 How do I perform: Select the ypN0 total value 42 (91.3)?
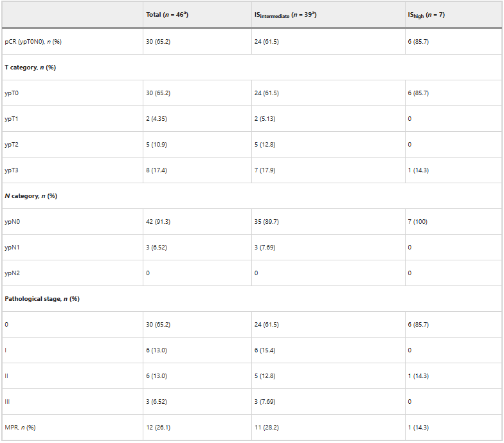[x=159, y=222]
